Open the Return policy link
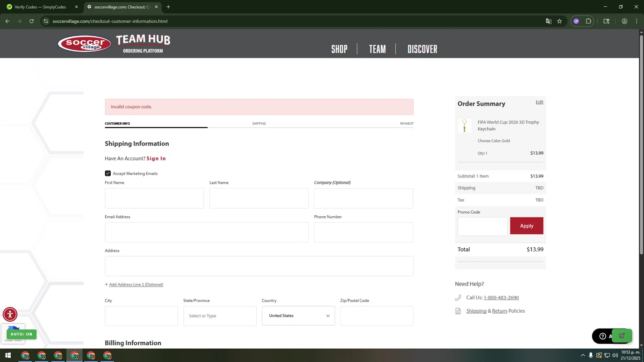 [x=499, y=311]
